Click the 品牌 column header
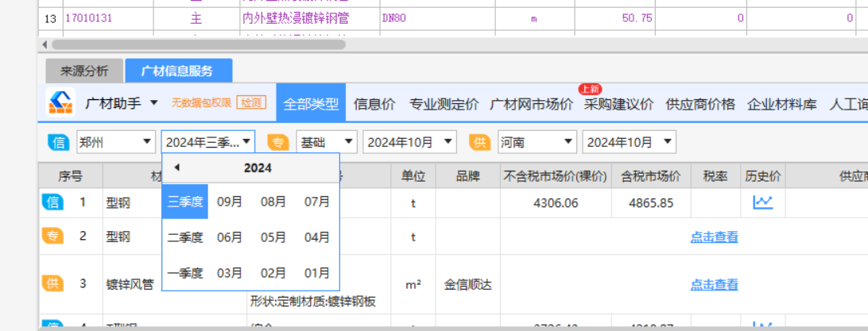 [467, 176]
